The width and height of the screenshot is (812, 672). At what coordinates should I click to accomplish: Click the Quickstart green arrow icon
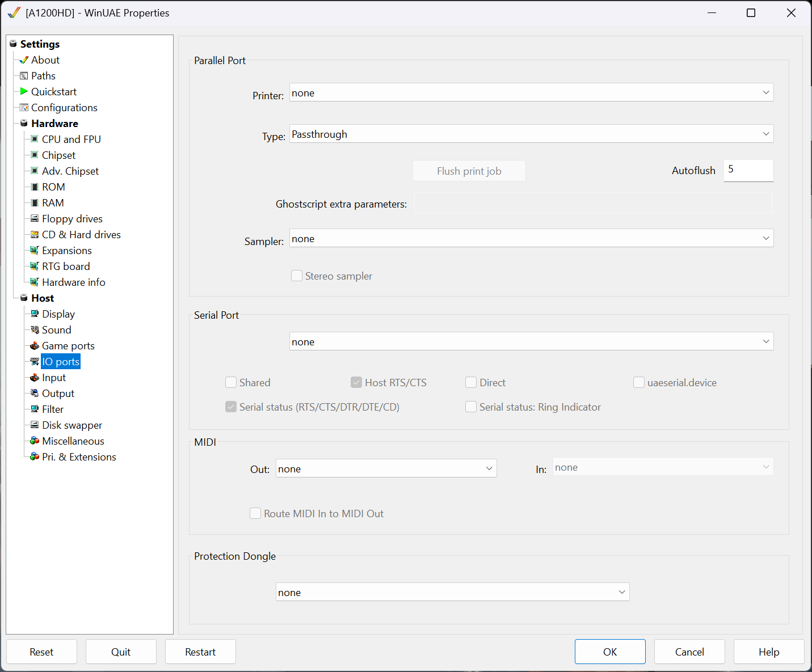coord(24,91)
